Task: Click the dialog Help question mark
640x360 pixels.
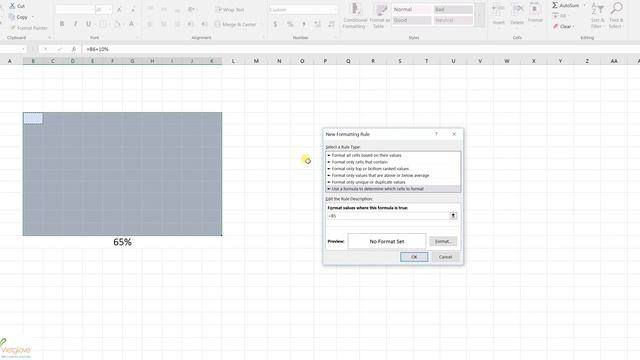Action: [436, 134]
